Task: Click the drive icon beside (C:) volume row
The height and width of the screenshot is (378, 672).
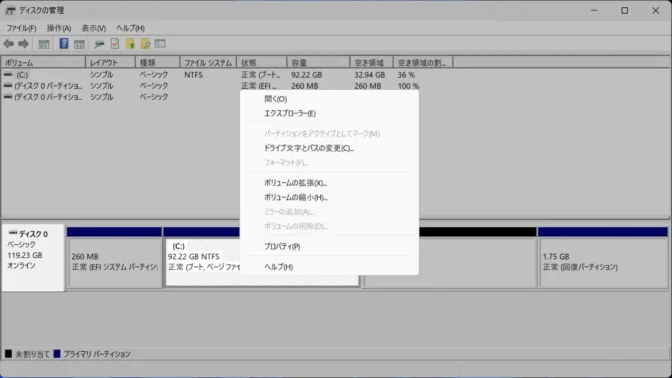Action: (8, 75)
